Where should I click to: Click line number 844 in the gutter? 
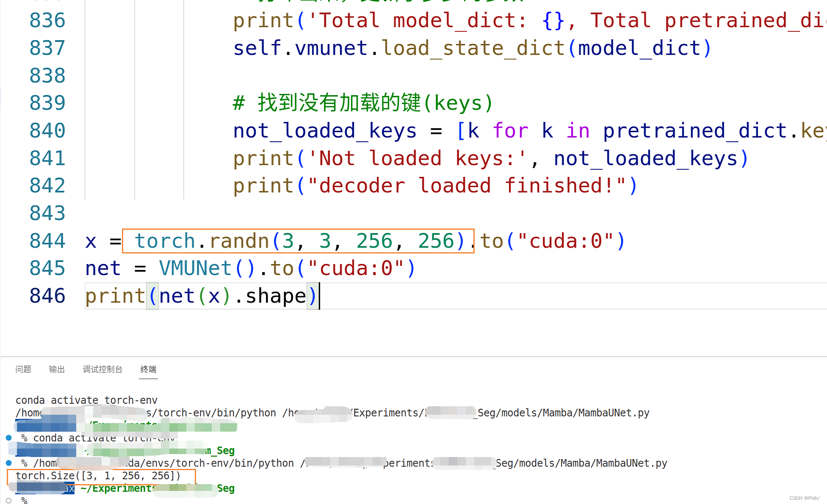point(47,241)
